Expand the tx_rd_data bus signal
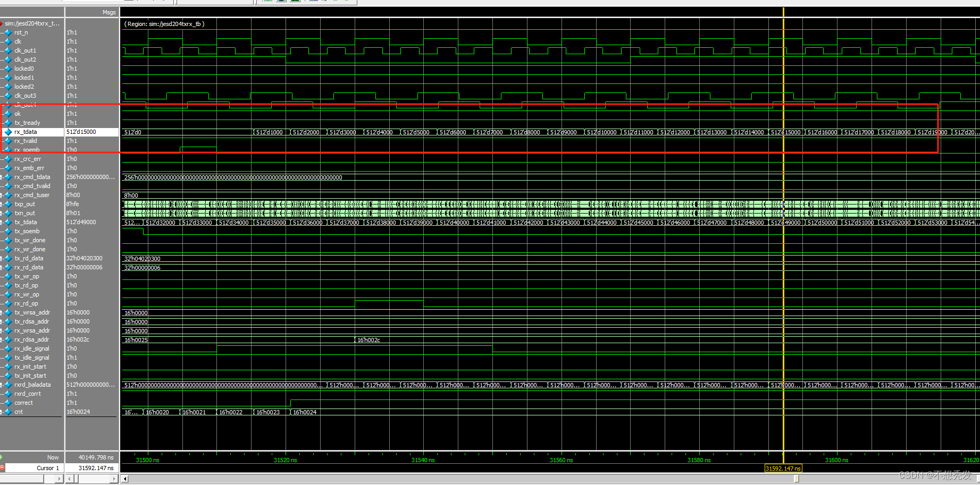Image resolution: width=980 pixels, height=485 pixels. [2, 258]
